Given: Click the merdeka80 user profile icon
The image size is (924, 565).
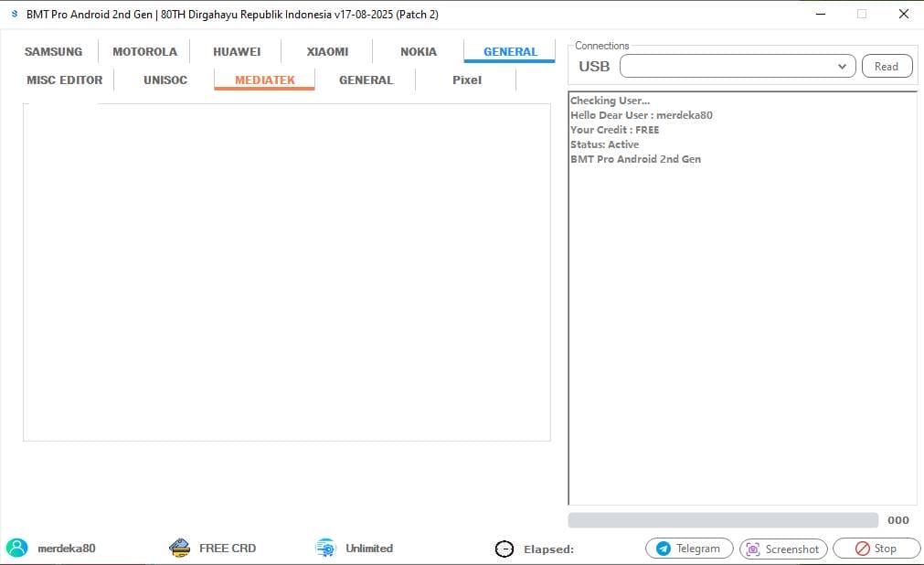Looking at the screenshot, I should coord(18,548).
